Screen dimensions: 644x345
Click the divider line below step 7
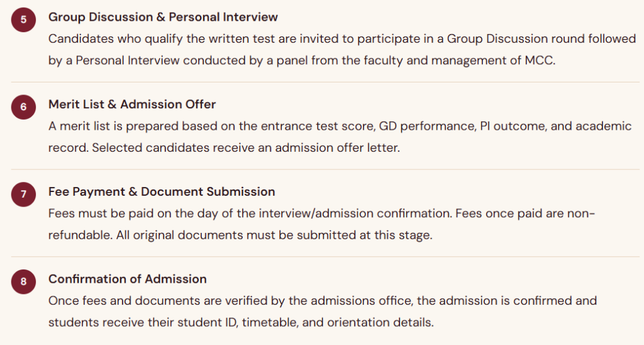point(325,257)
